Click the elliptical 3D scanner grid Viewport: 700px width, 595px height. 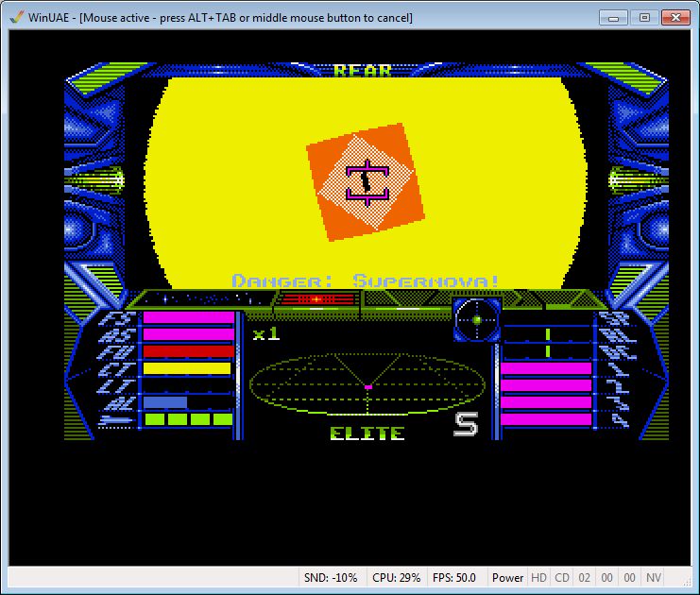(x=367, y=384)
